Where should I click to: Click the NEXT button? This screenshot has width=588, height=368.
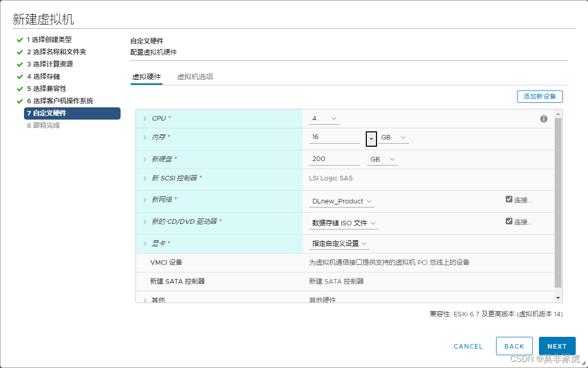[557, 346]
